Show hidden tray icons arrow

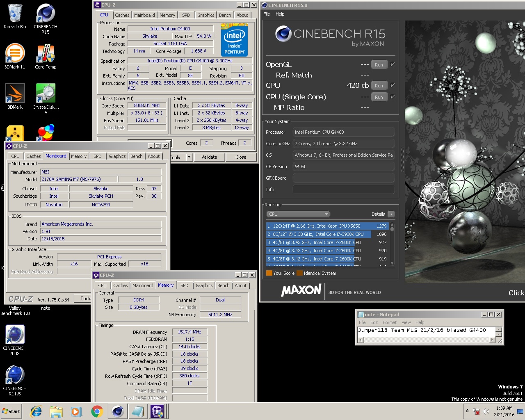[467, 411]
